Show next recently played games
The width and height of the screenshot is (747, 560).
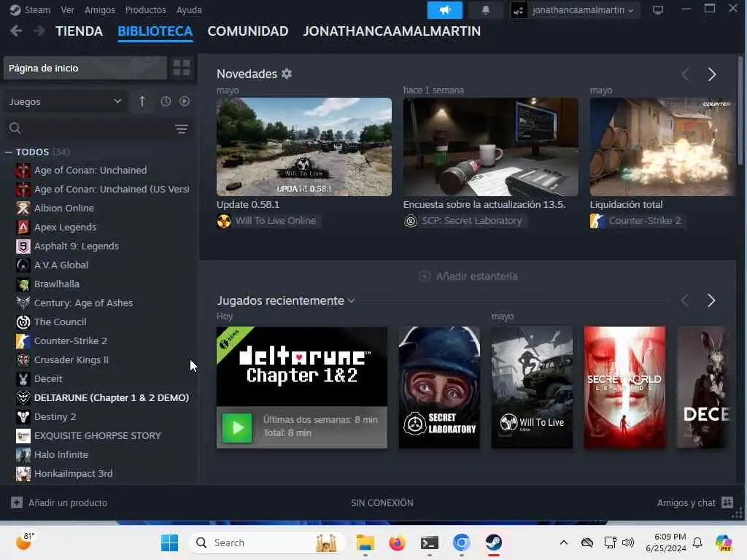pos(711,300)
